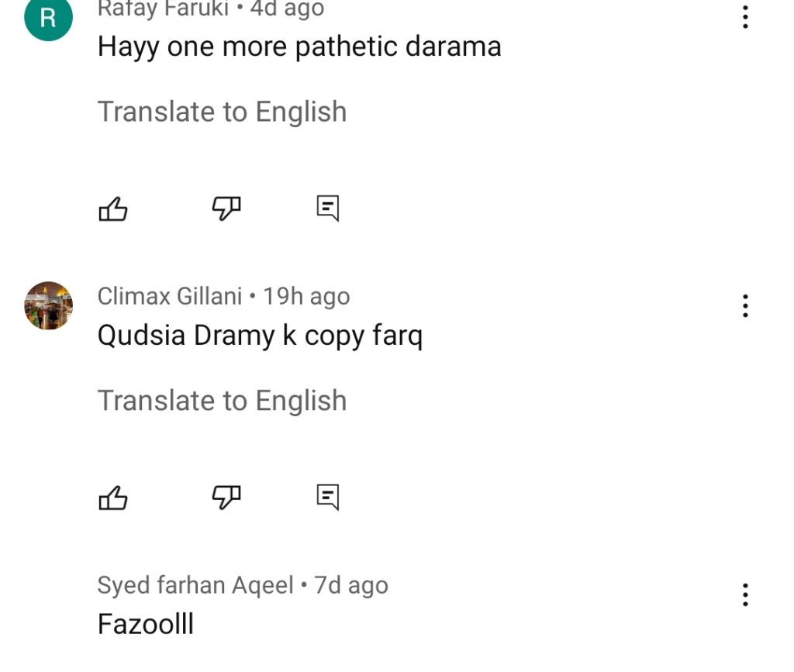Viewport: 794px width, 672px height.
Task: Tap the '19h ago' timestamp
Action: tap(306, 297)
